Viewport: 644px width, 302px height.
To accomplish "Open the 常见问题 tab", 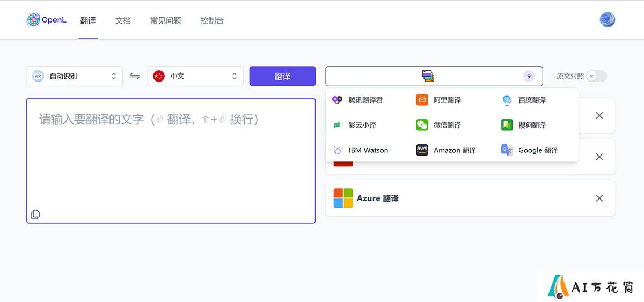I will [x=166, y=20].
